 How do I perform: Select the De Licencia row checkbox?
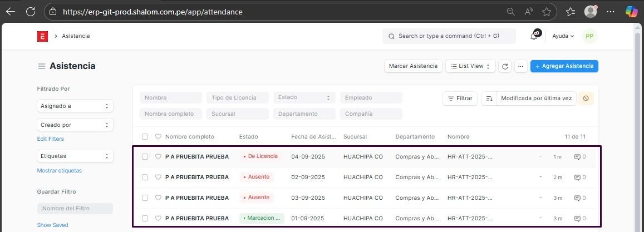145,157
